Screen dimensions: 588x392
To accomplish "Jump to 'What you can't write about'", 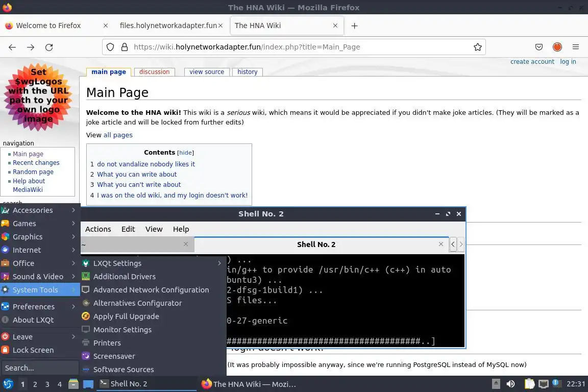I will (139, 185).
